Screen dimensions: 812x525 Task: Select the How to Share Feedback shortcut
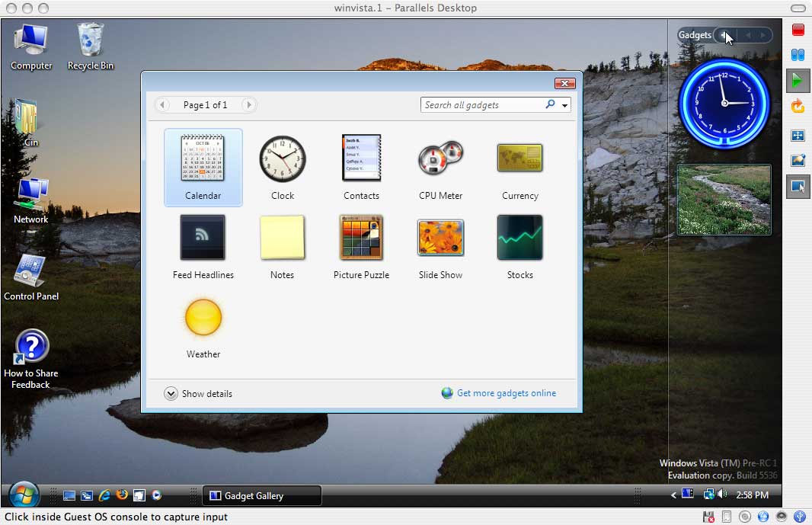(31, 359)
